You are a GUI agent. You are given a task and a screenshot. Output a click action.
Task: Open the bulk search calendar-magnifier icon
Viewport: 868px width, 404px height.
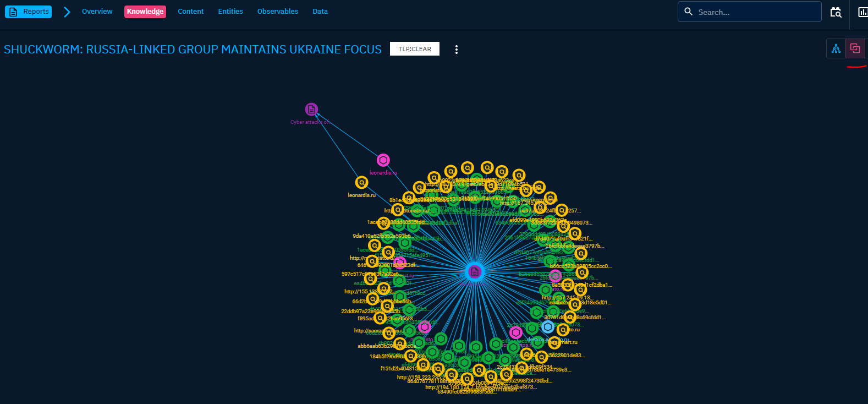click(836, 12)
